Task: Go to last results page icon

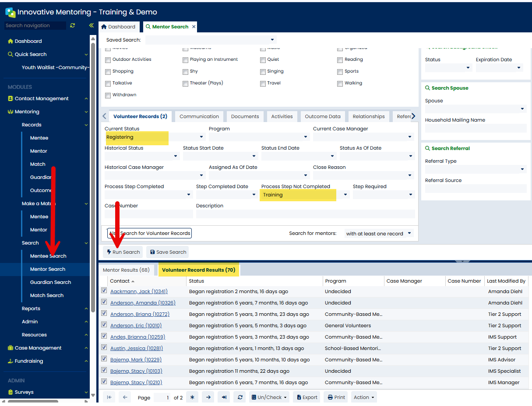Action: [x=224, y=397]
